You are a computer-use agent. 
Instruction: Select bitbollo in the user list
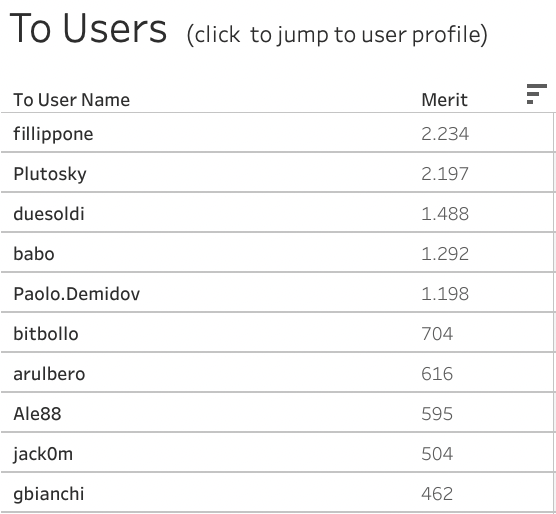tap(46, 334)
